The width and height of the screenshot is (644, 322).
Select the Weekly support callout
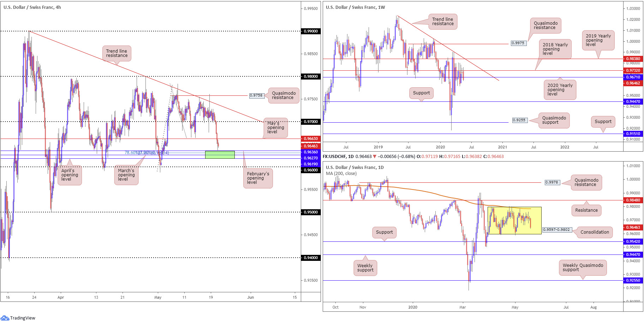click(365, 268)
